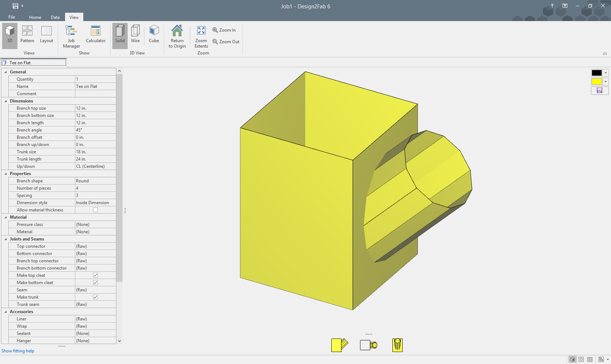Select the side view thumbnail of tee
Viewport: 611px width, 364px height.
340,345
